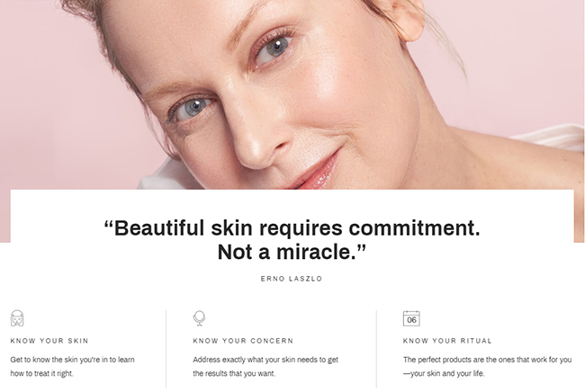Click the ERNO LASZLO attribution text
The width and height of the screenshot is (585, 392).
point(292,279)
